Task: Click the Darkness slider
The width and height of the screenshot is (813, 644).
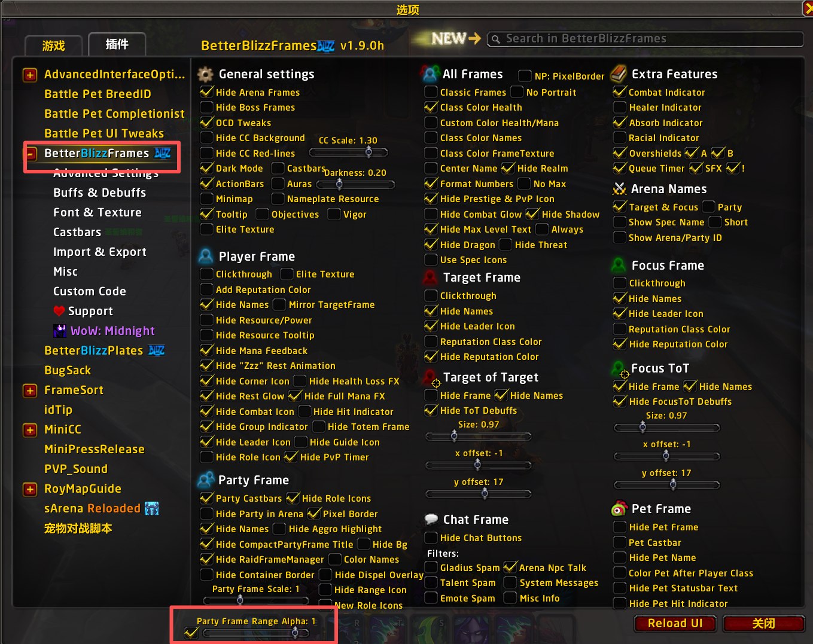Action: 355,184
